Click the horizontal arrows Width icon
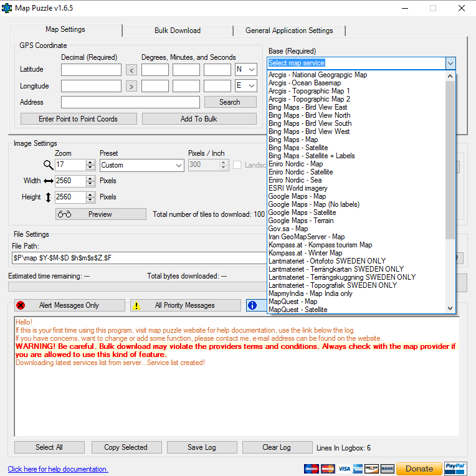Image resolution: width=476 pixels, height=476 pixels. [x=48, y=181]
